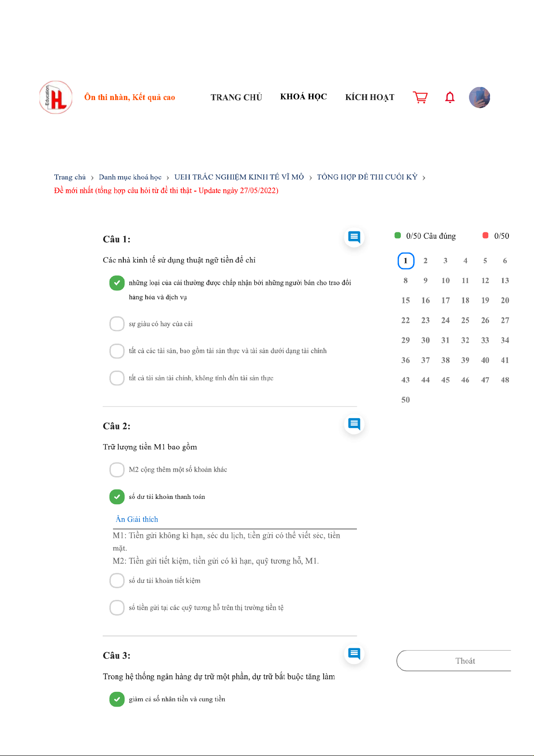534x756 pixels.
Task: Choose 'số dư tài khoản tiết kiệm' option
Action: (117, 581)
